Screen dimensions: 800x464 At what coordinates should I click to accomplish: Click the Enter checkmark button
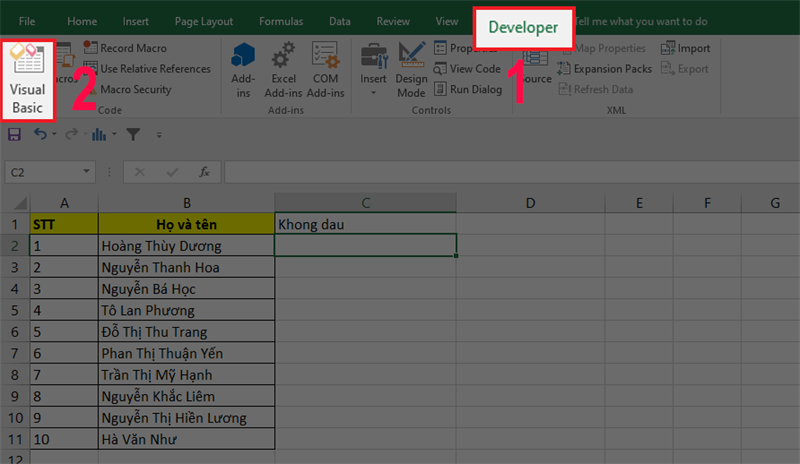172,173
